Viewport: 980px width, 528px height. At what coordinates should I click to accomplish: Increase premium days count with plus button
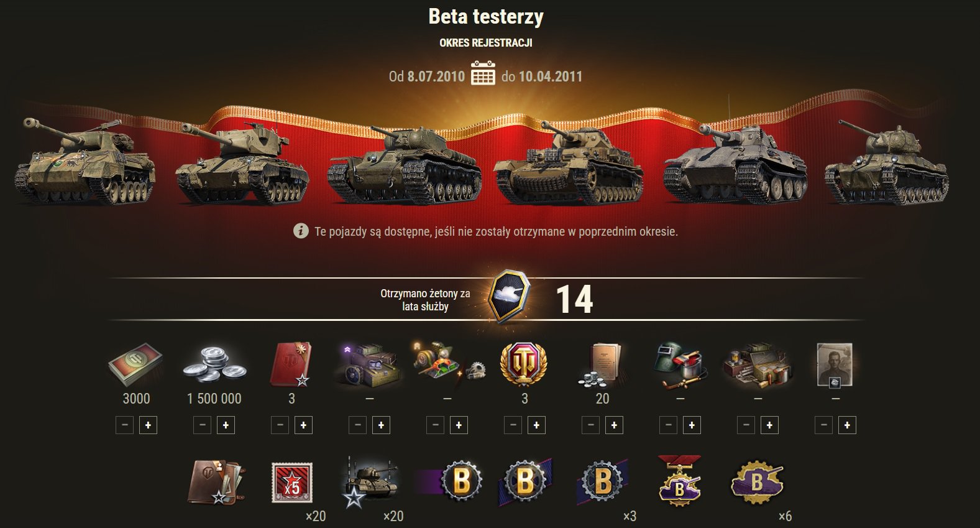pyautogui.click(x=536, y=425)
